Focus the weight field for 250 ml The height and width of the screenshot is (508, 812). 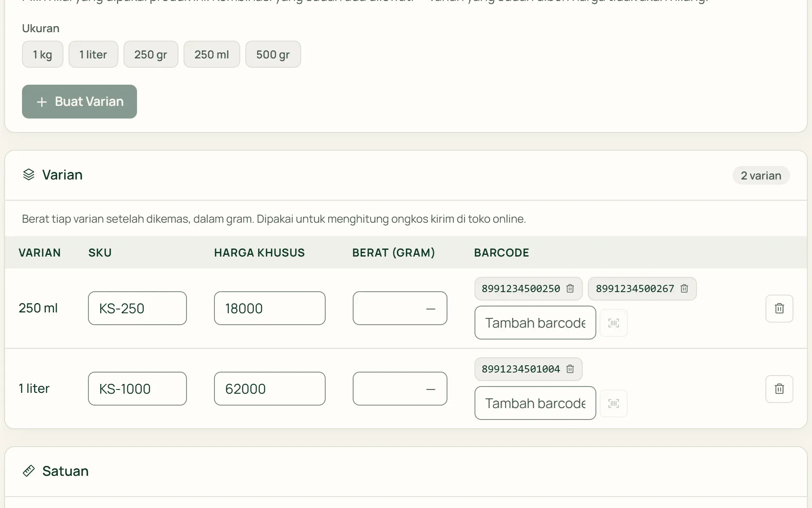pos(400,308)
